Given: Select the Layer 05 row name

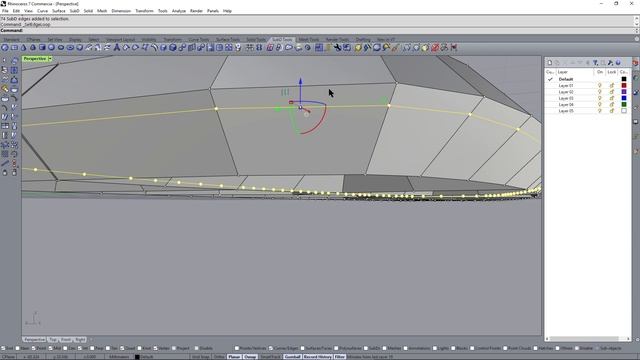Looking at the screenshot, I should point(566,111).
